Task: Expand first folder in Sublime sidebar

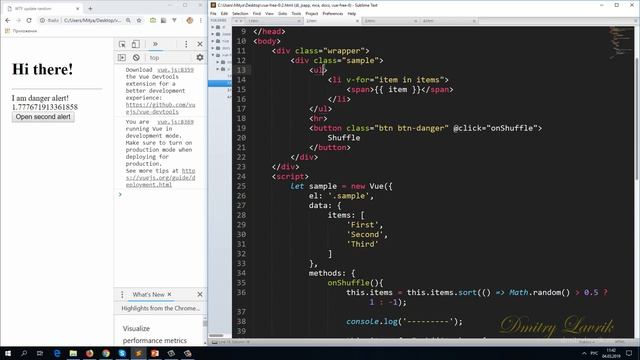Action: [213, 27]
